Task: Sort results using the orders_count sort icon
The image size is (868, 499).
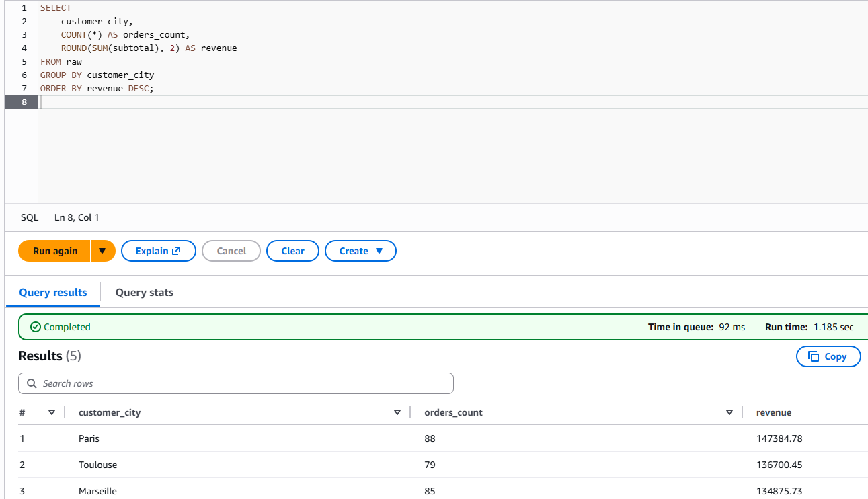Action: pyautogui.click(x=729, y=412)
